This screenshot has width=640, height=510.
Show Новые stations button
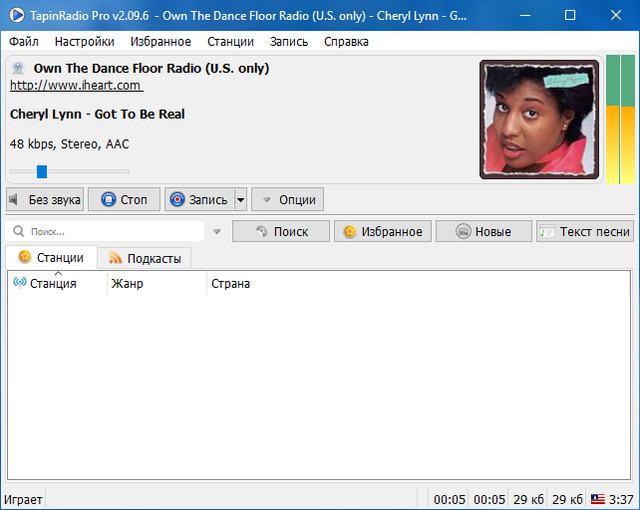click(483, 231)
